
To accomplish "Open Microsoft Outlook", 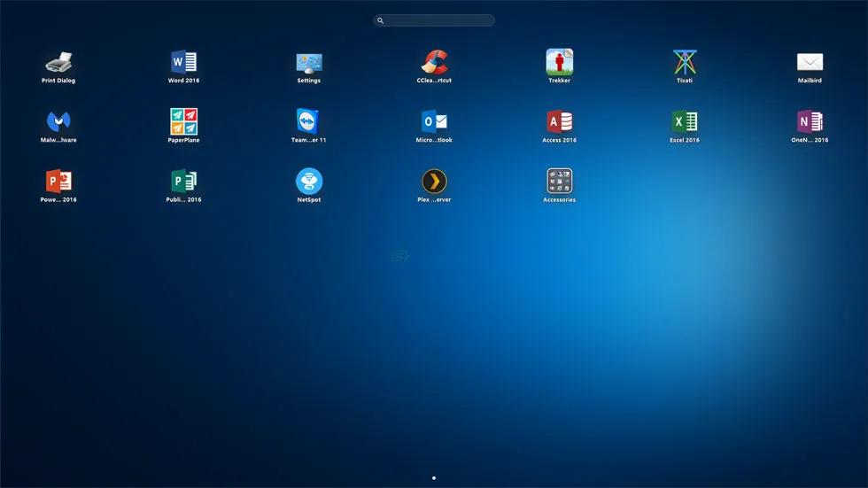I will click(x=435, y=121).
